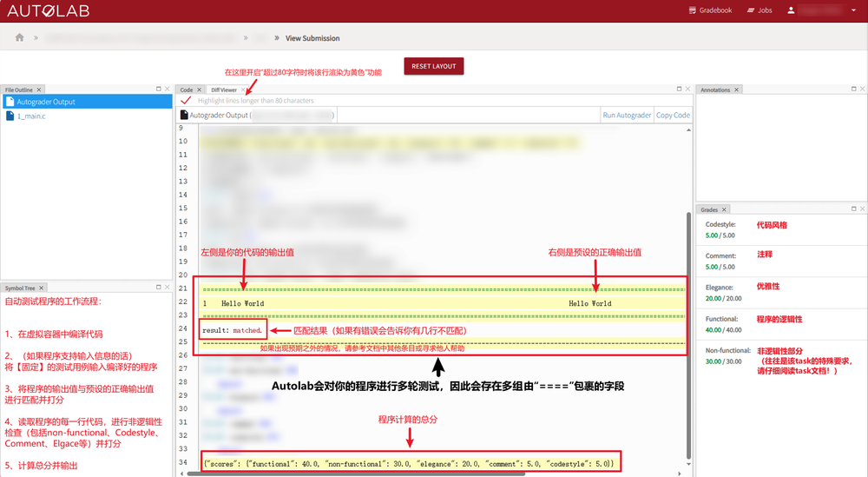Select the Code tab
The width and height of the screenshot is (868, 477).
coord(186,89)
